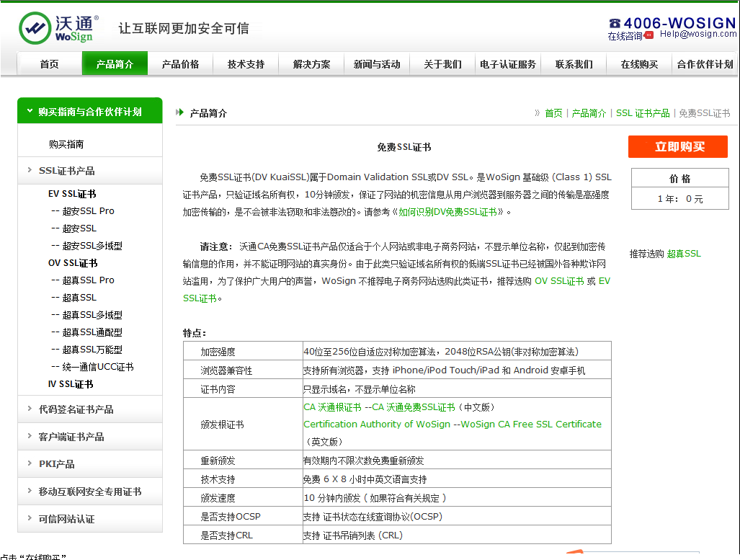740x560 pixels.
Task: Open the 联系我们 navigation tab
Action: 574,63
